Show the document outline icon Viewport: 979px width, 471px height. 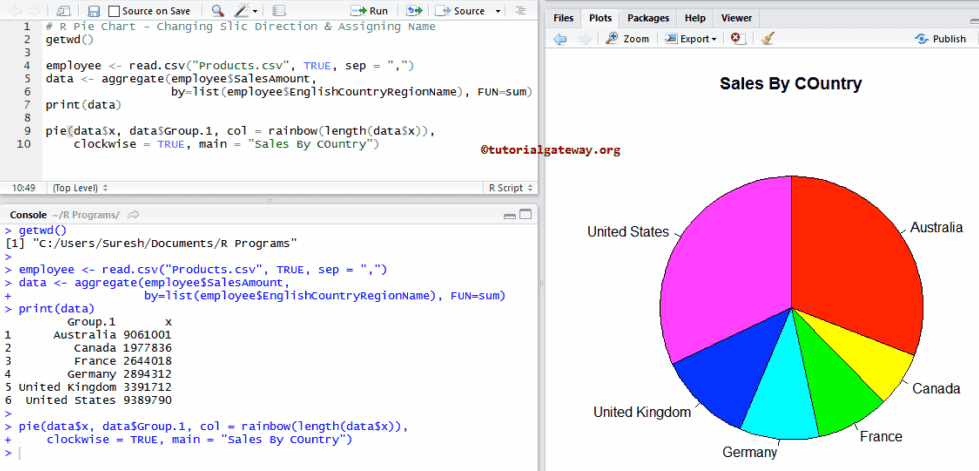tap(521, 11)
